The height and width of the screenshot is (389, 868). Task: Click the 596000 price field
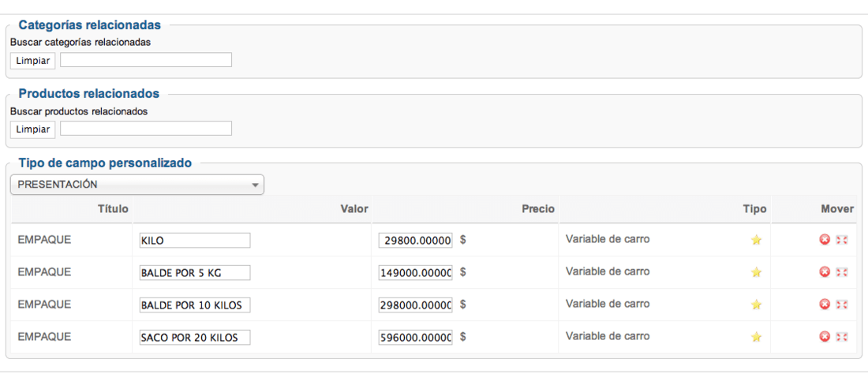click(x=416, y=338)
